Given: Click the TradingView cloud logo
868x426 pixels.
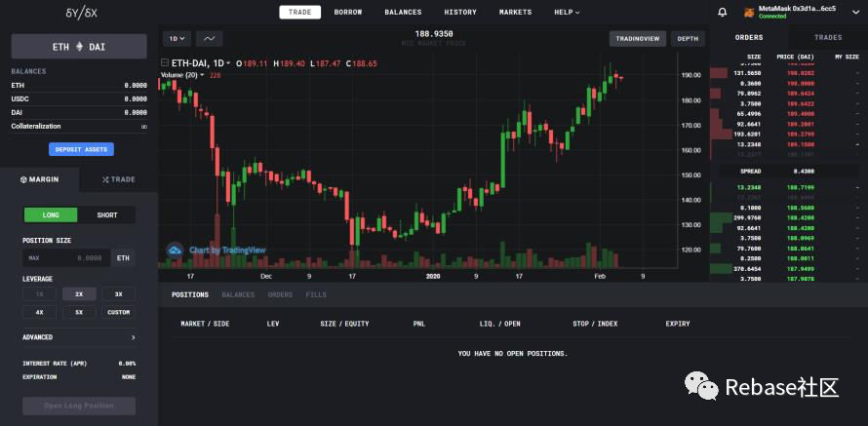Looking at the screenshot, I should 175,251.
